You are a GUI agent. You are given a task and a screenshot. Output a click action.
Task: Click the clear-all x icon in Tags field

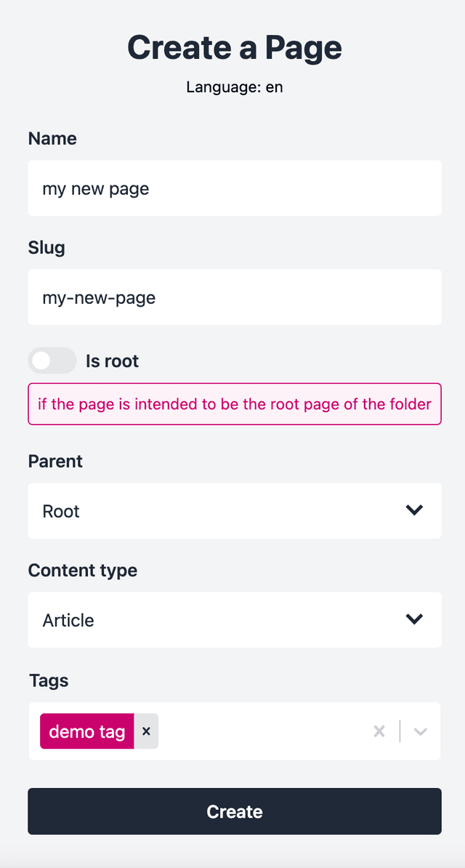[x=379, y=731]
